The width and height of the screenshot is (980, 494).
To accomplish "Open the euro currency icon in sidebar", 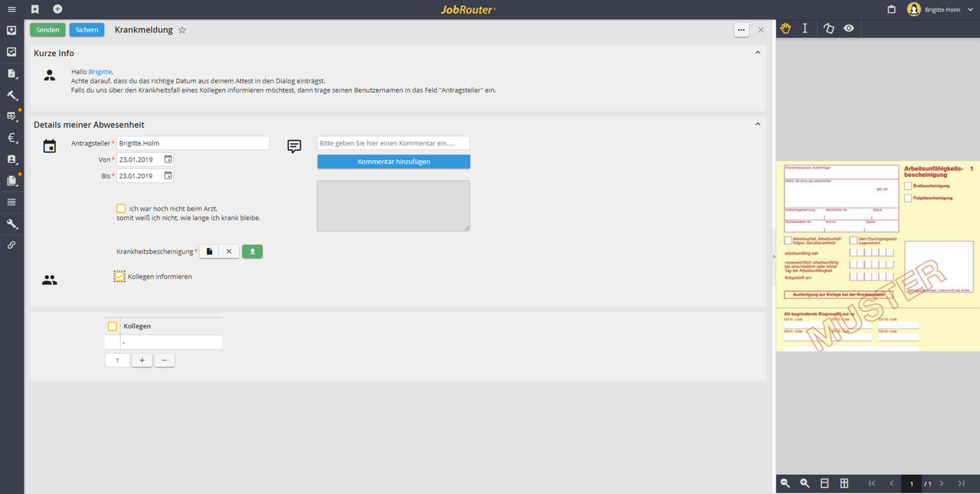I will click(x=11, y=138).
